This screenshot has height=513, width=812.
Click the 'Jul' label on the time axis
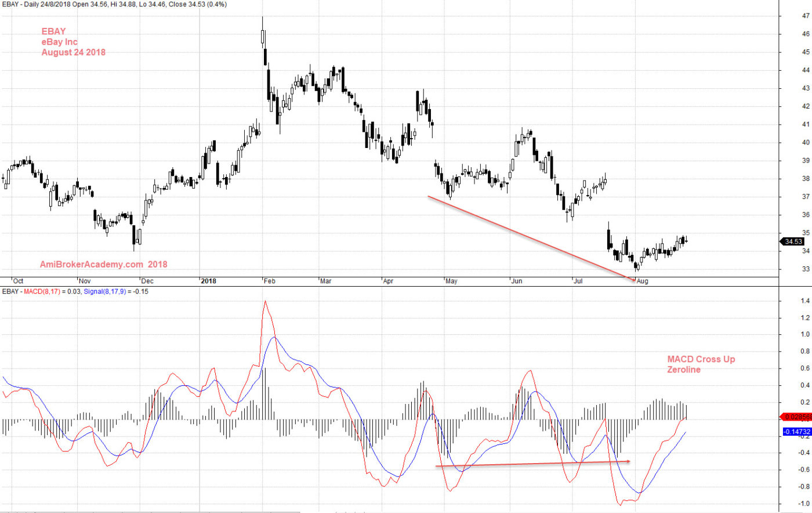pyautogui.click(x=578, y=281)
